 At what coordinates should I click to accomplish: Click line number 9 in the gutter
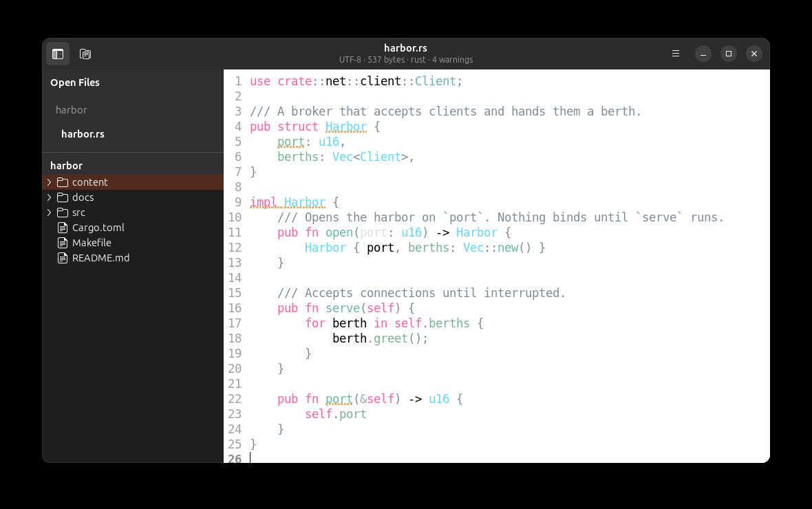click(237, 202)
